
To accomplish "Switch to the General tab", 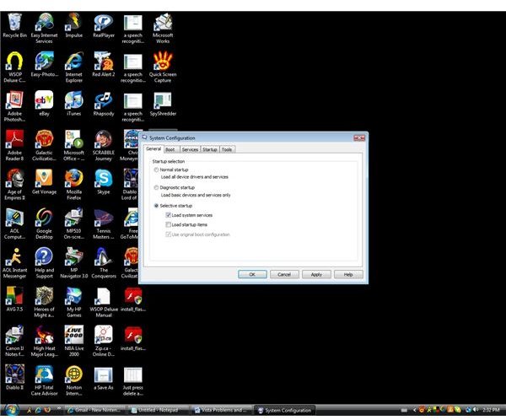I will click(x=153, y=148).
